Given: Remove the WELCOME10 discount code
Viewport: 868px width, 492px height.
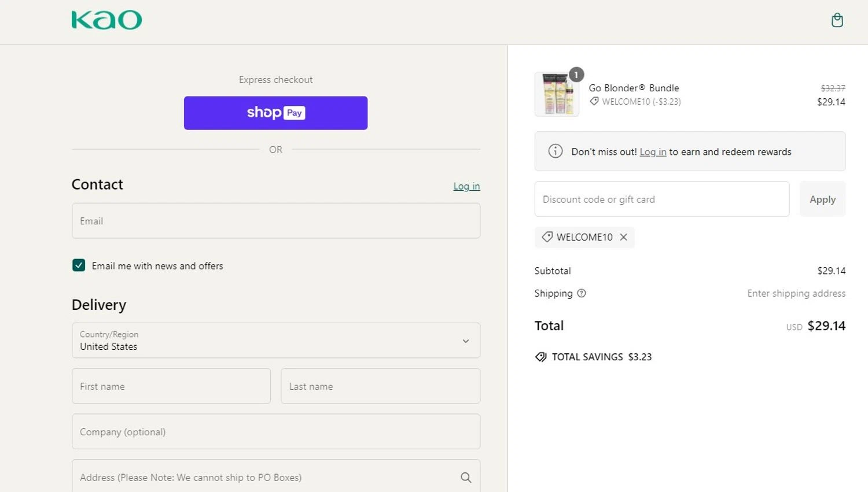Looking at the screenshot, I should point(623,237).
